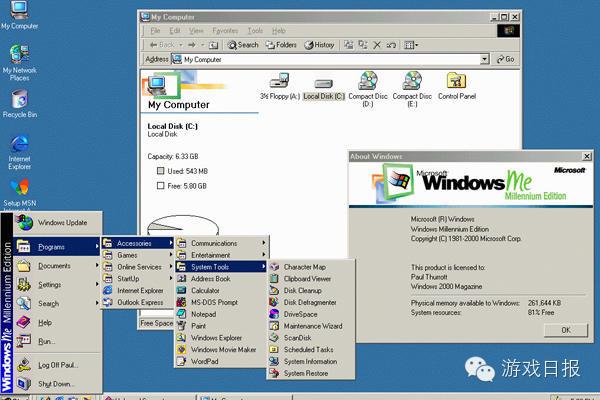Open the View menu

(196, 31)
